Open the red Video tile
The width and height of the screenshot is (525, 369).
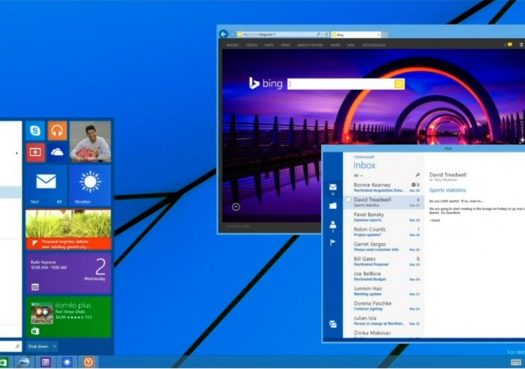click(x=35, y=152)
